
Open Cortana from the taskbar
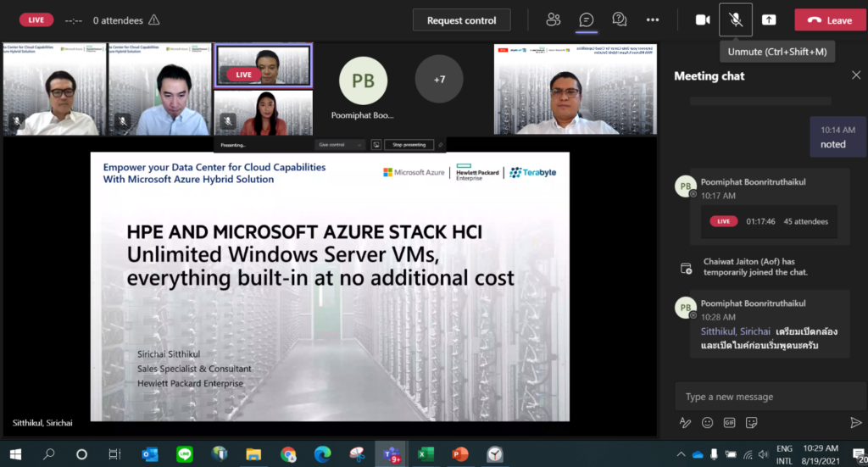coord(81,454)
